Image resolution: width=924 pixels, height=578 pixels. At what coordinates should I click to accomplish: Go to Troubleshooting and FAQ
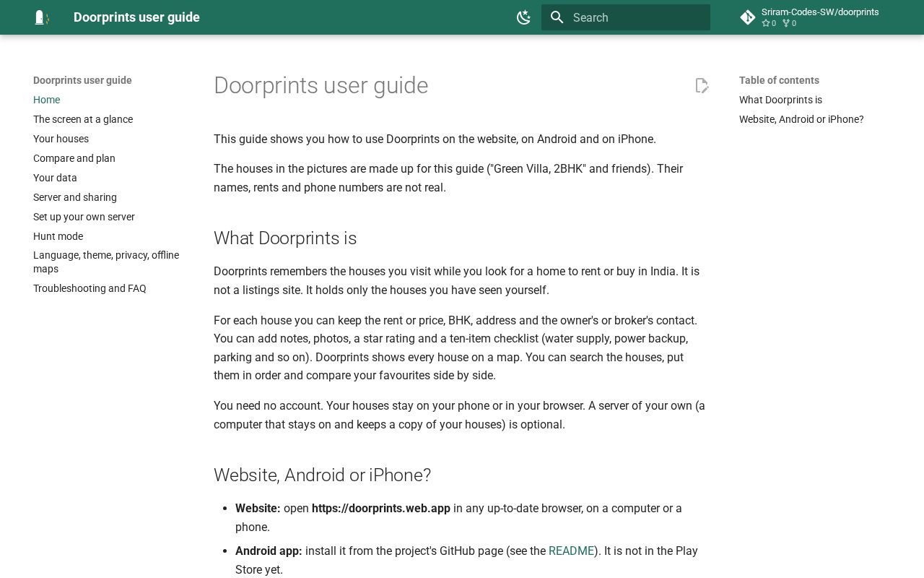(x=90, y=288)
